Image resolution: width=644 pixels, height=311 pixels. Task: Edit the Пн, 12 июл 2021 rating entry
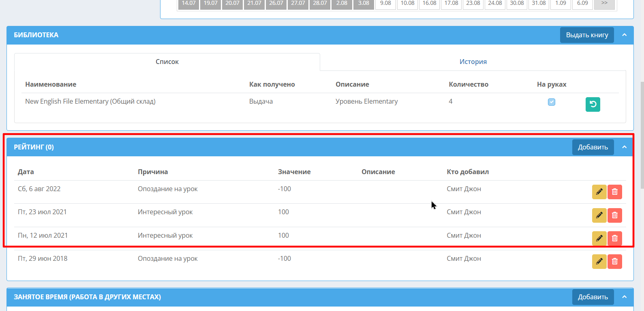point(599,238)
